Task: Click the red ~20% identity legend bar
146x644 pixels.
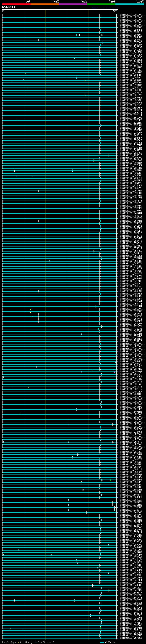Action: click(x=16, y=4)
